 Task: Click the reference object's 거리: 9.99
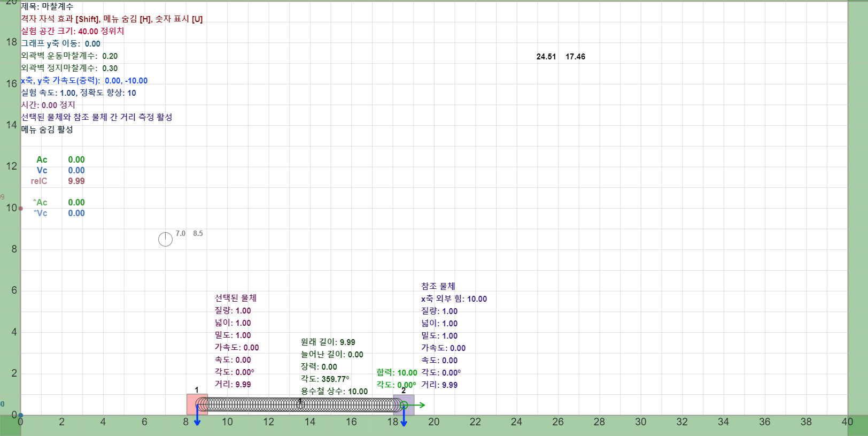click(x=439, y=385)
